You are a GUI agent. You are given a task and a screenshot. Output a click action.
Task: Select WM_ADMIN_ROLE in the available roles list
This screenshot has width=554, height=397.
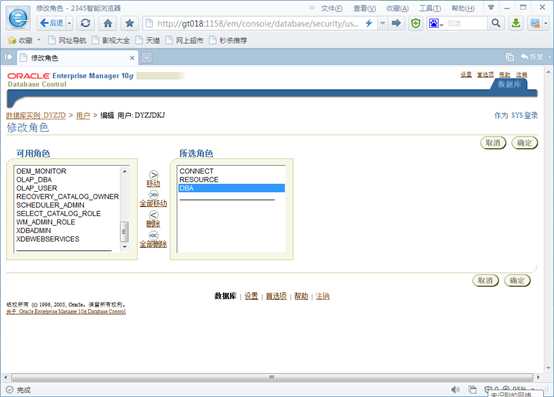coord(46,222)
